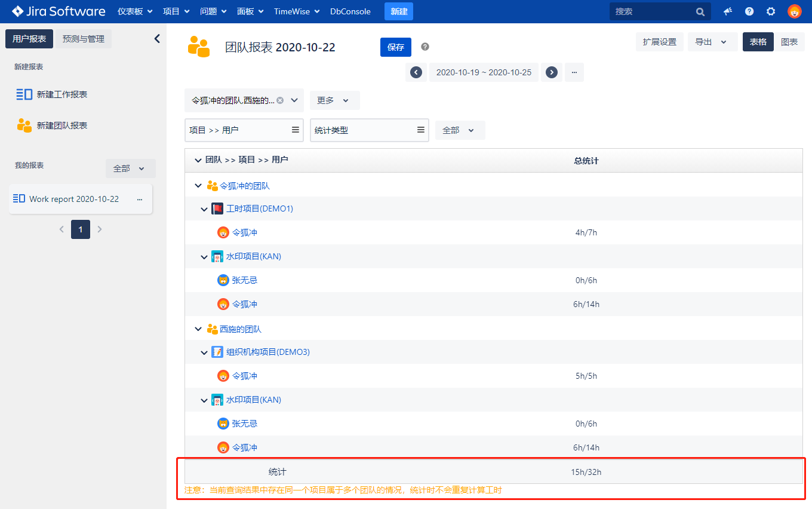Open the 导出 export dropdown
The width and height of the screenshot is (812, 509).
click(711, 42)
